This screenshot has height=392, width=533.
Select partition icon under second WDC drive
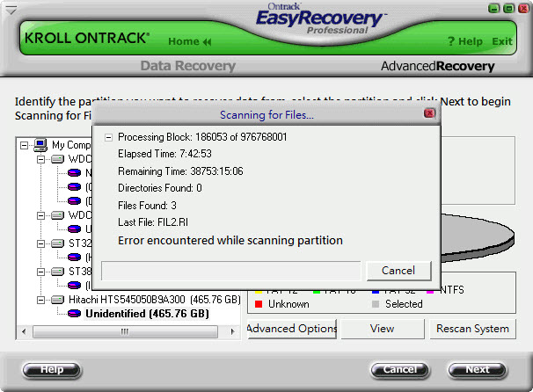coord(74,229)
